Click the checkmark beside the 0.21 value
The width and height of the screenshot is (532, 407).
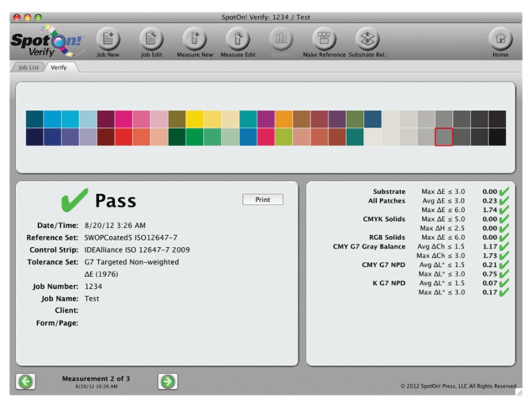504,264
